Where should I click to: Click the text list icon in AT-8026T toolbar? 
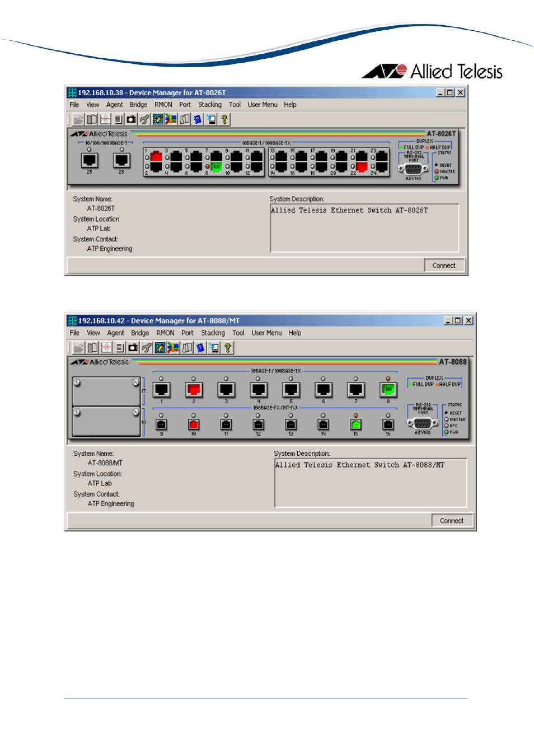[118, 119]
